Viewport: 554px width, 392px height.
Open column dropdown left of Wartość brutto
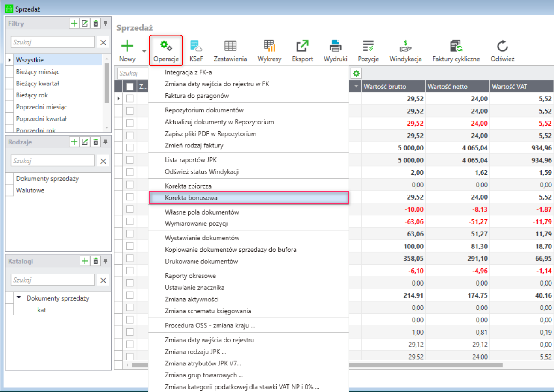pyautogui.click(x=357, y=87)
